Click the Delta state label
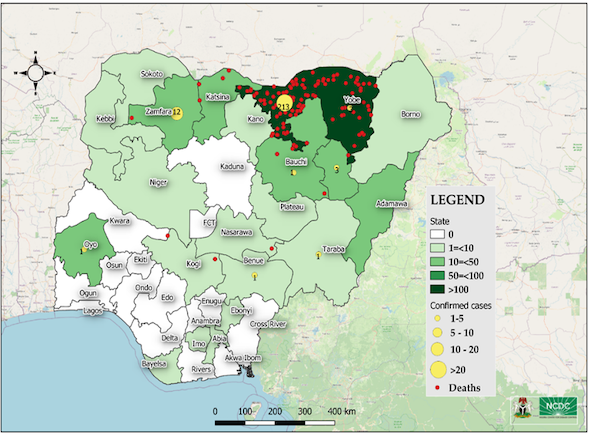The image size is (590, 436). (x=170, y=338)
